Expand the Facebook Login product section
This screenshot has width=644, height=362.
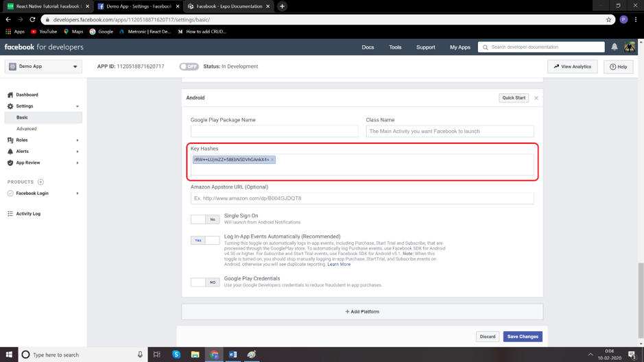tap(77, 193)
